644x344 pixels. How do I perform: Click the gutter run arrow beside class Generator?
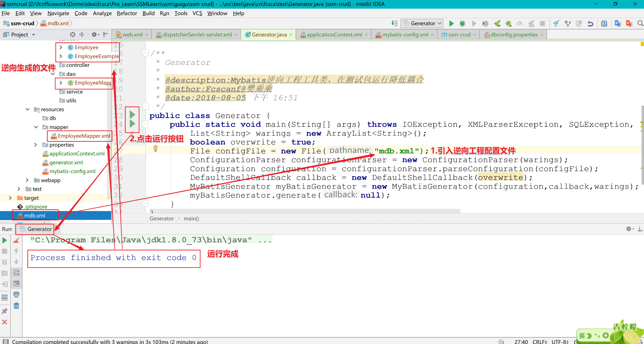[x=132, y=115]
